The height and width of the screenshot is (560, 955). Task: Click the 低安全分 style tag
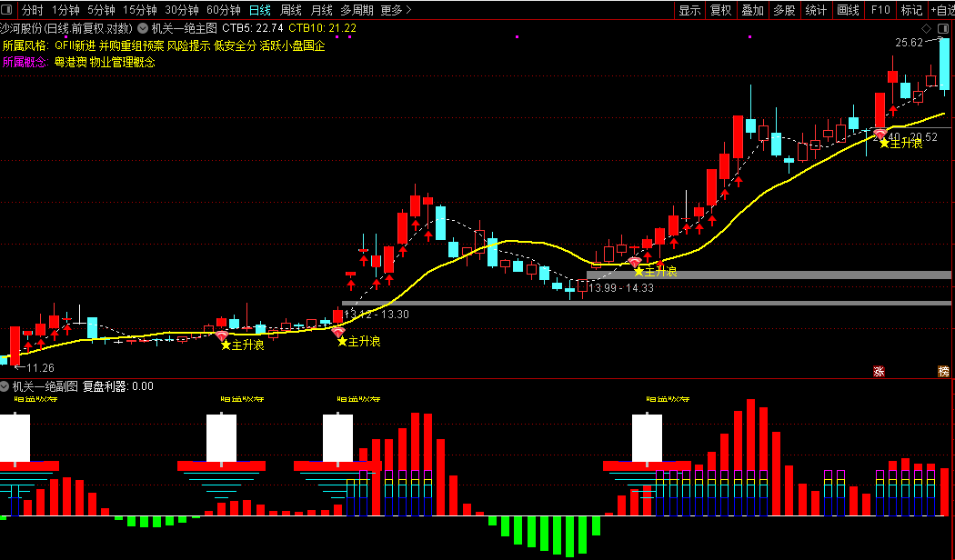[x=235, y=45]
